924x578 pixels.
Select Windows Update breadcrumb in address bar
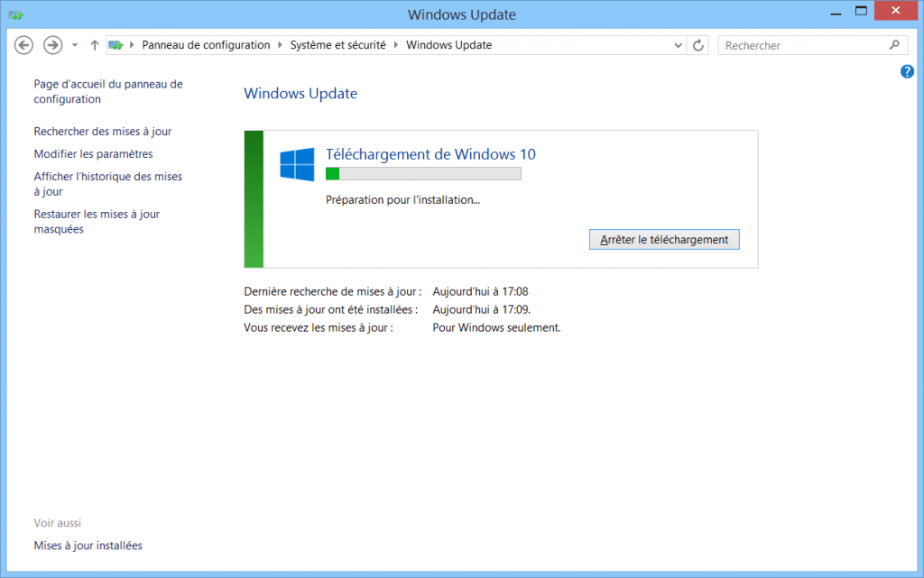coord(449,45)
